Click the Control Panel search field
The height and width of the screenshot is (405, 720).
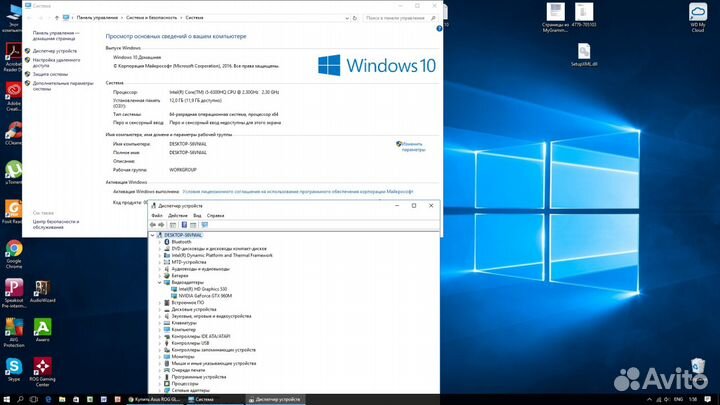pos(400,17)
